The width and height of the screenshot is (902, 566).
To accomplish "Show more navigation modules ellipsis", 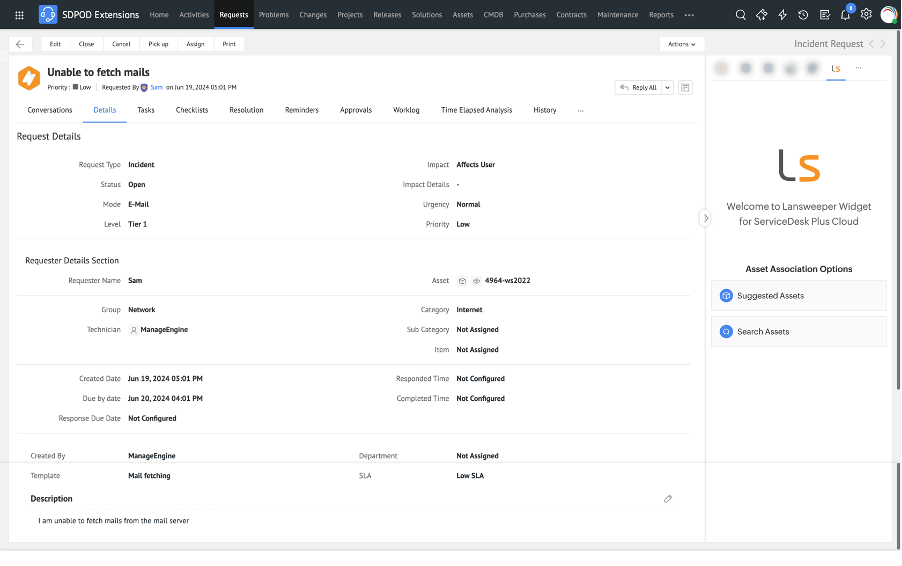I will click(689, 15).
